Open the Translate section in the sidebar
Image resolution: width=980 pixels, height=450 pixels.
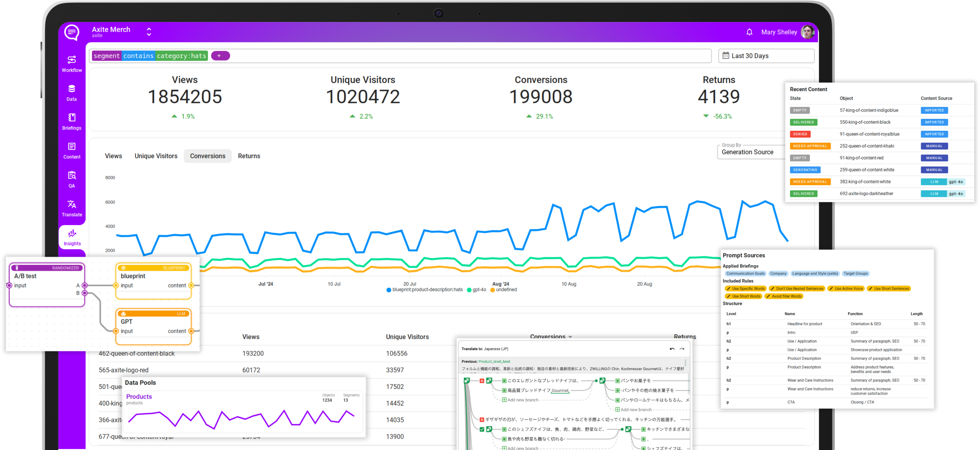[72, 208]
